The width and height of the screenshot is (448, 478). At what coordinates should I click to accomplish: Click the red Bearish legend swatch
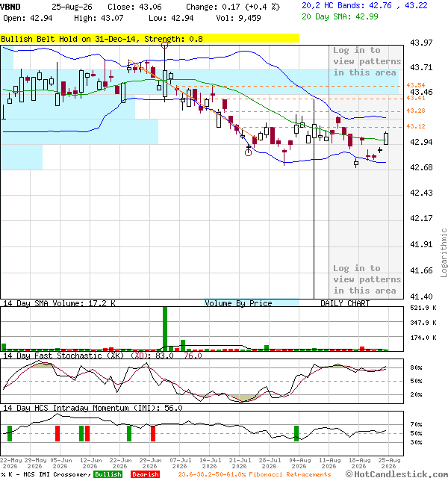146,474
